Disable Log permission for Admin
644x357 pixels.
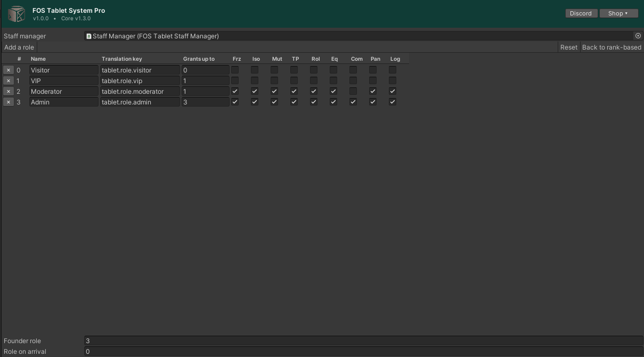pos(393,102)
